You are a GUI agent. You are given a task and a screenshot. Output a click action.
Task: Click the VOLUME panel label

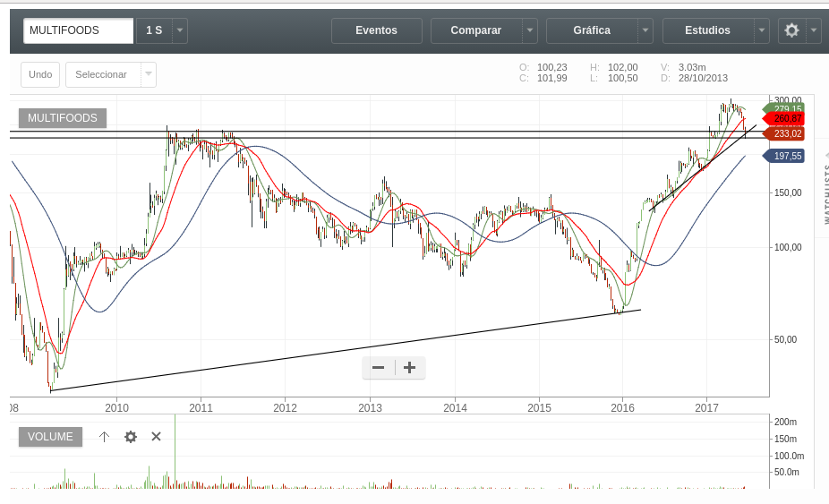coord(50,437)
